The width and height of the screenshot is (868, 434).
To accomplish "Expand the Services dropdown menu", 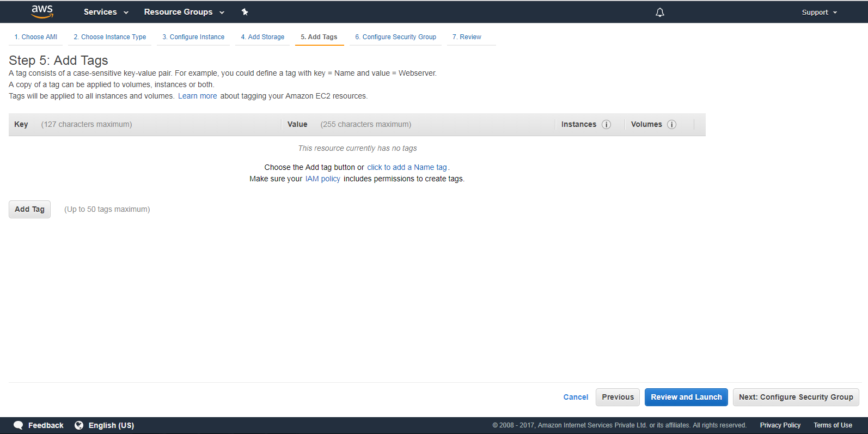I will [x=106, y=12].
